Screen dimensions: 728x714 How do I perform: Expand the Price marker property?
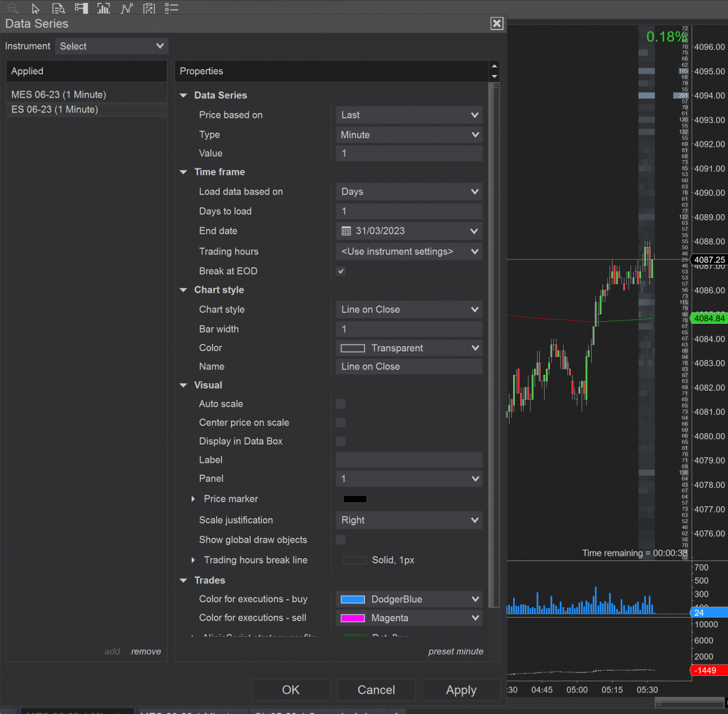(193, 499)
